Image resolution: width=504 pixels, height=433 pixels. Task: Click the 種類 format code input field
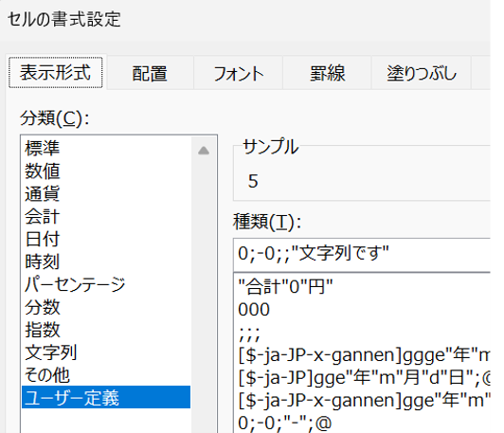(362, 255)
